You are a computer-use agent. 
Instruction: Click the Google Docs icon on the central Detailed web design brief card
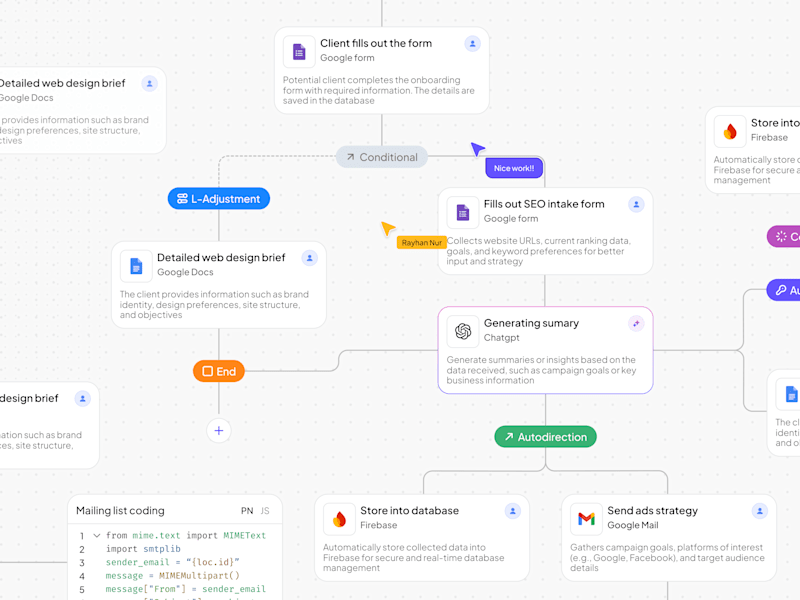tap(136, 266)
